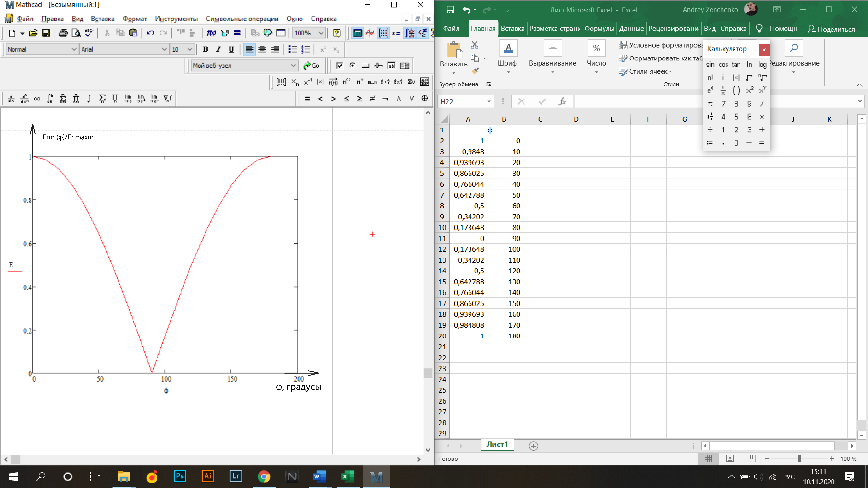Insert pi from the Calculator palette

(x=710, y=104)
